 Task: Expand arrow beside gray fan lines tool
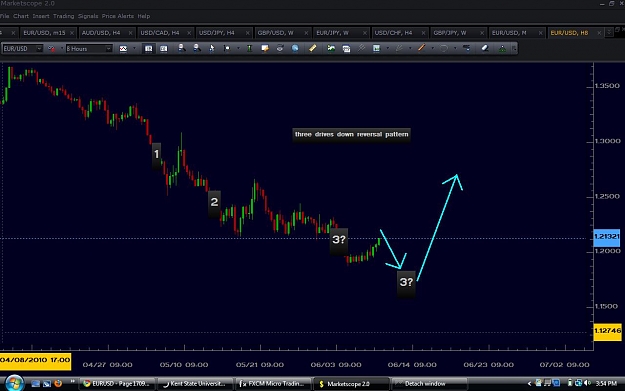pos(410,49)
